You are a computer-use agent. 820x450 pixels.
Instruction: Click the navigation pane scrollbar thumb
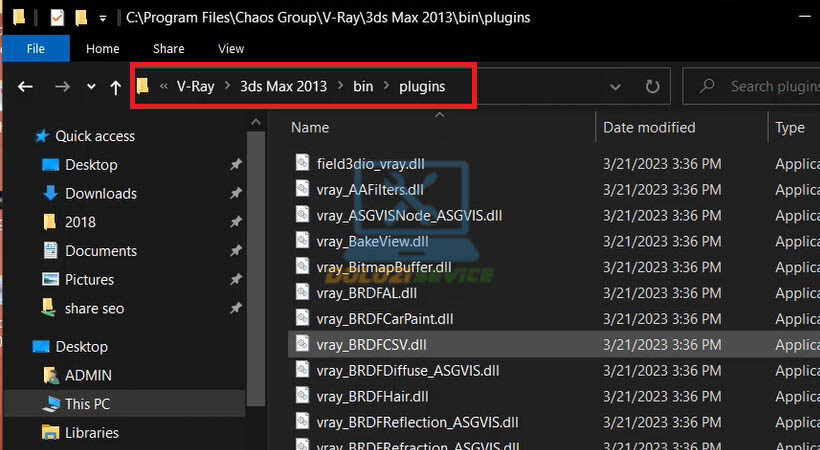(256, 268)
